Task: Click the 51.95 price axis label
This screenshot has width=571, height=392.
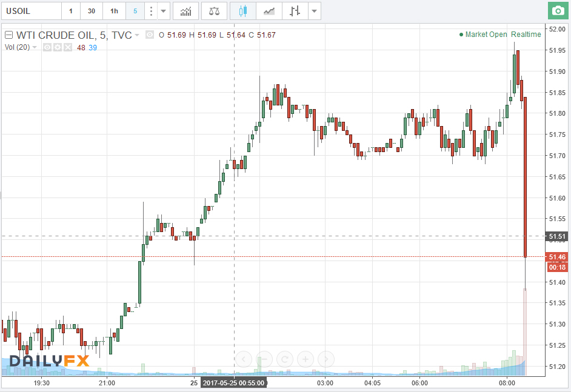Action: coord(557,50)
